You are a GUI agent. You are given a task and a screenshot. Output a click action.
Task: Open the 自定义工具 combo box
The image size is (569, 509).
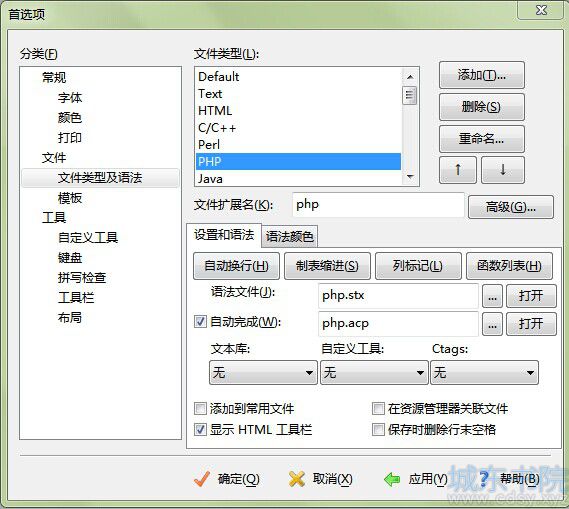(374, 373)
